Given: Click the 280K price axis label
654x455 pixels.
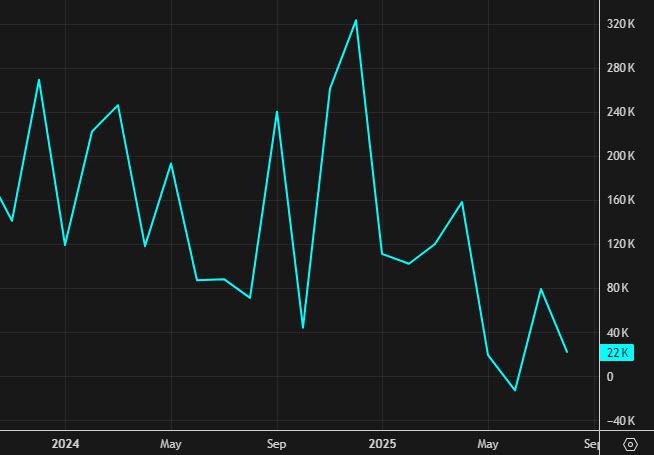Looking at the screenshot, I should tap(622, 68).
